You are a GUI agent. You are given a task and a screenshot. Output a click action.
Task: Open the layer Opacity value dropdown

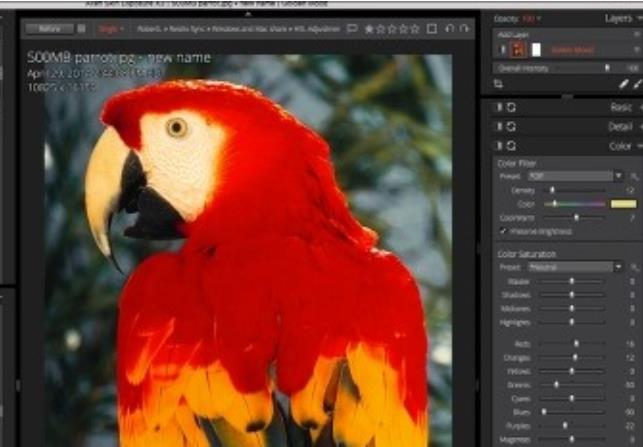[532, 18]
